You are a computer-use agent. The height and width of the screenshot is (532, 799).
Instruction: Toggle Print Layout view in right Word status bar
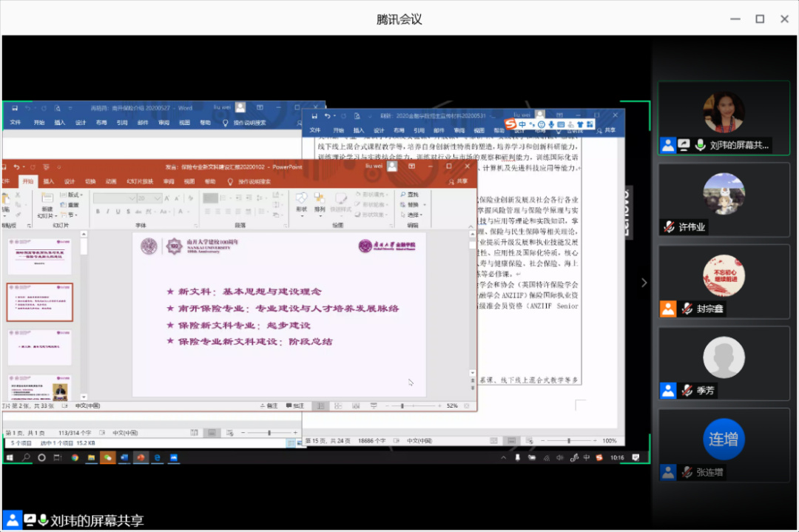click(x=511, y=441)
